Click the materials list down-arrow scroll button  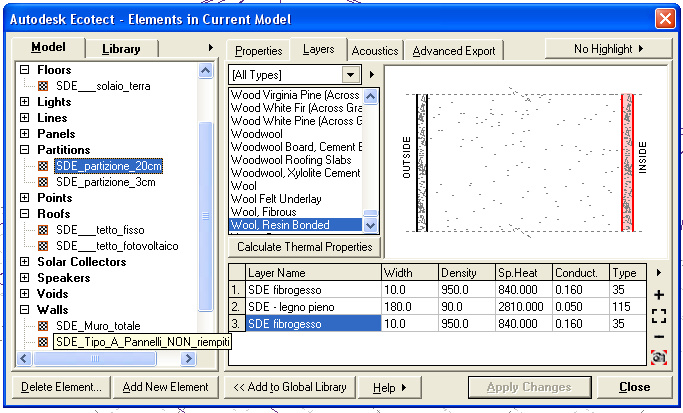370,226
